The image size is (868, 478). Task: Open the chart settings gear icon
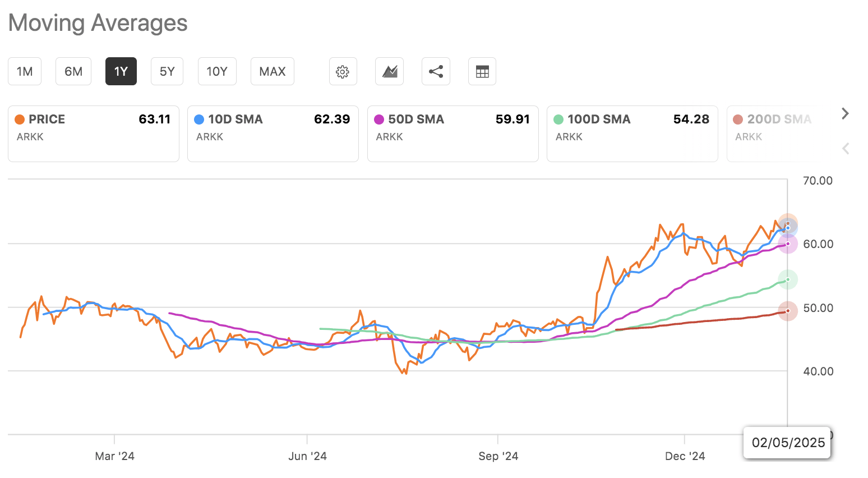343,71
